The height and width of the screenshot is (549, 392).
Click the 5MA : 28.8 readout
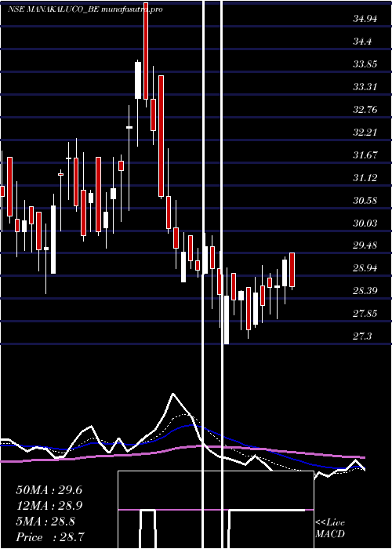coord(45,522)
